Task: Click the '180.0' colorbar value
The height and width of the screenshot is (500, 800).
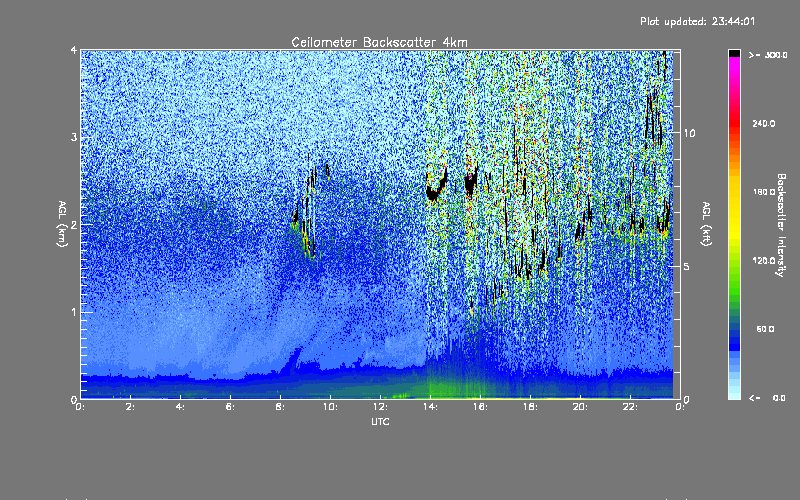Action: [764, 192]
